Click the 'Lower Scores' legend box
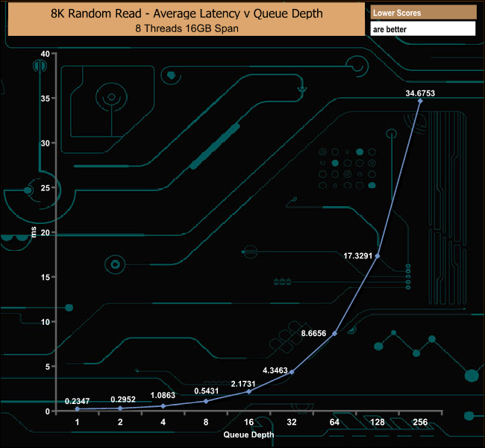This screenshot has height=448, width=485. (x=423, y=13)
